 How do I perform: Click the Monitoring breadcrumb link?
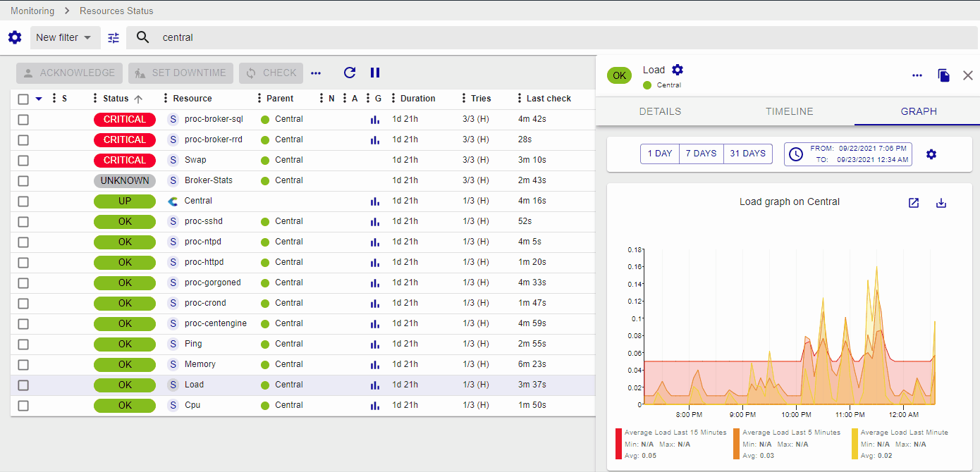click(x=32, y=11)
